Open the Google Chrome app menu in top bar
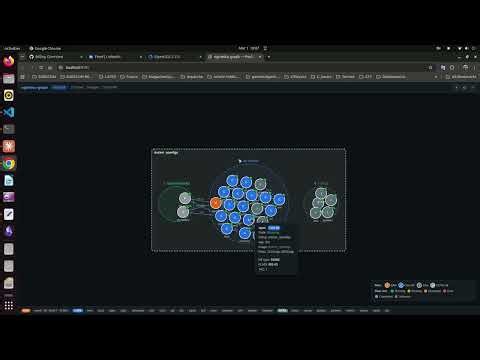 pos(45,48)
